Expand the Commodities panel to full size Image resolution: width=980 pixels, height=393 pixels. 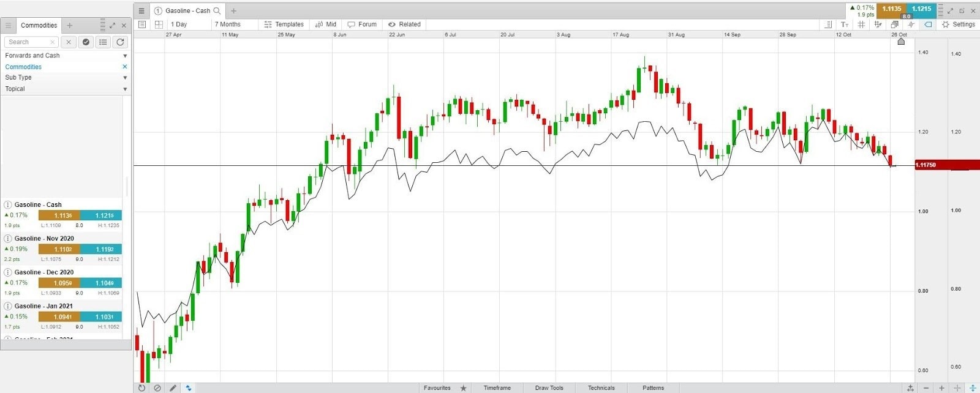tap(112, 25)
